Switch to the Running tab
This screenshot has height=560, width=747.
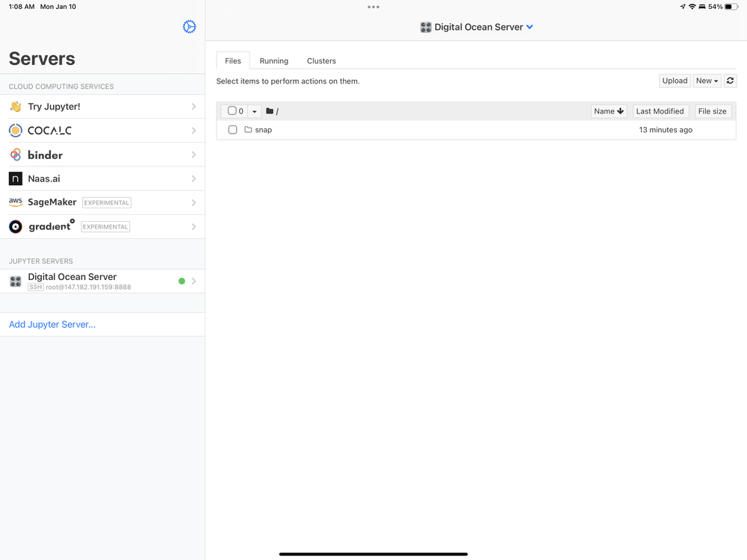[x=274, y=61]
